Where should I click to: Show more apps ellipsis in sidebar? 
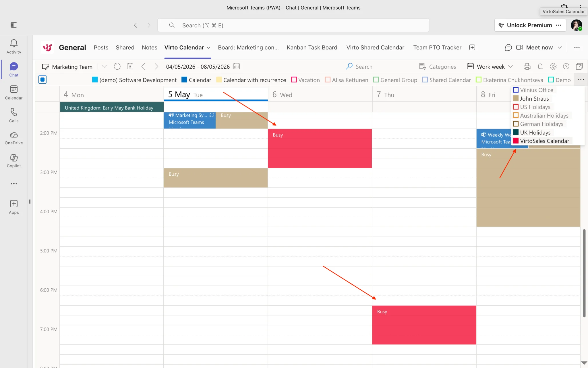coord(14,184)
